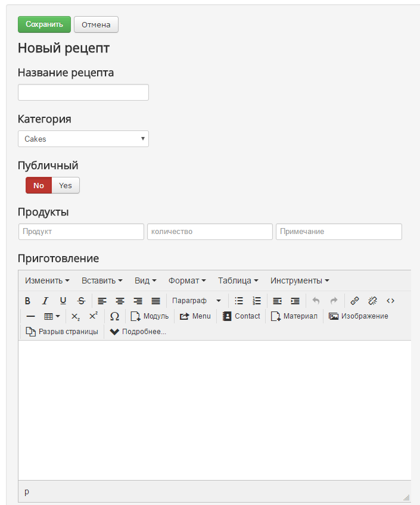Insert a numbered list
This screenshot has height=505, width=420.
[257, 301]
